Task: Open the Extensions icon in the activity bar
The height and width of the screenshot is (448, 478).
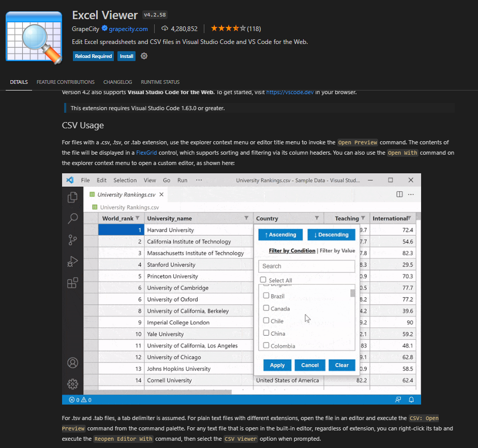Action: tap(72, 283)
